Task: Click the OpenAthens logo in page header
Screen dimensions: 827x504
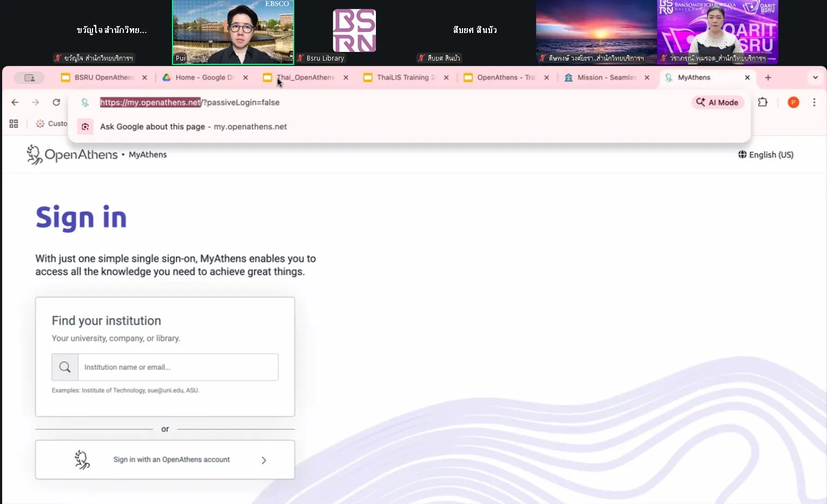Action: (72, 155)
